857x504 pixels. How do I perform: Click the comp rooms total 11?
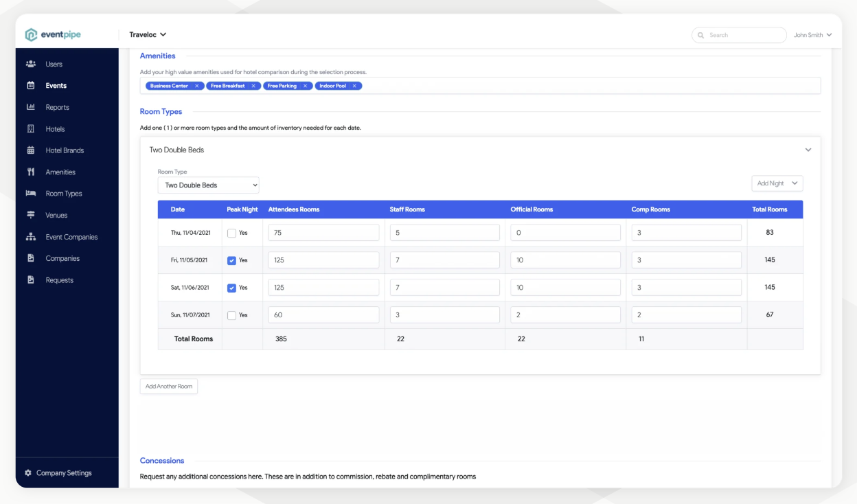click(x=641, y=339)
